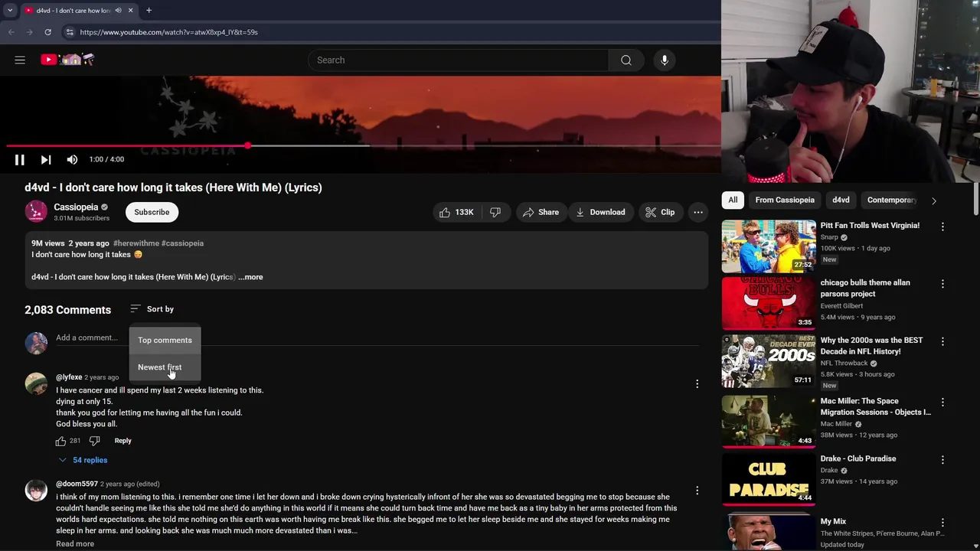980x551 pixels.
Task: Open Cassiopeia channel avatar
Action: coord(36,212)
